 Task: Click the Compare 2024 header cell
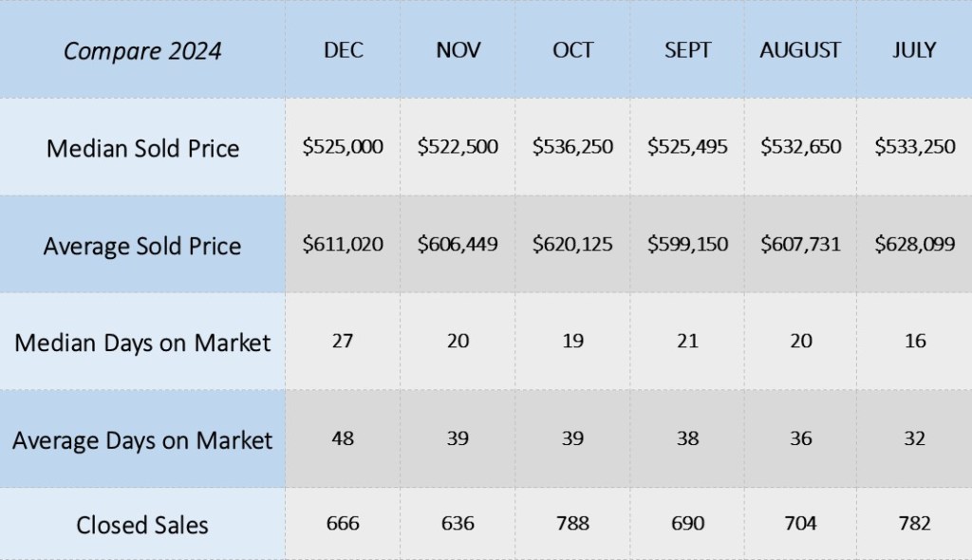pyautogui.click(x=142, y=50)
